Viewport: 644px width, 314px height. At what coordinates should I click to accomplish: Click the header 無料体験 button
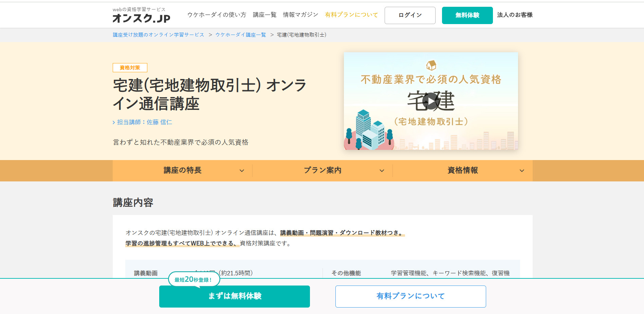pos(467,15)
